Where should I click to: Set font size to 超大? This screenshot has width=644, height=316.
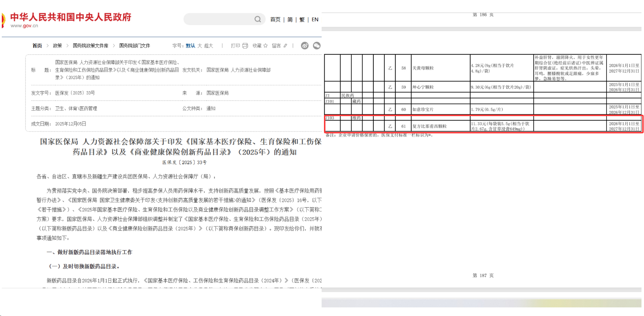click(x=209, y=46)
